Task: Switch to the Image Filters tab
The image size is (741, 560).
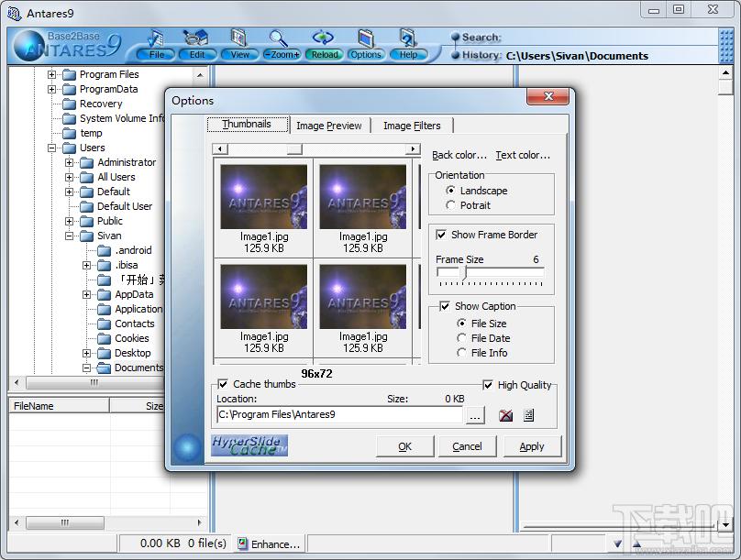Action: point(412,126)
